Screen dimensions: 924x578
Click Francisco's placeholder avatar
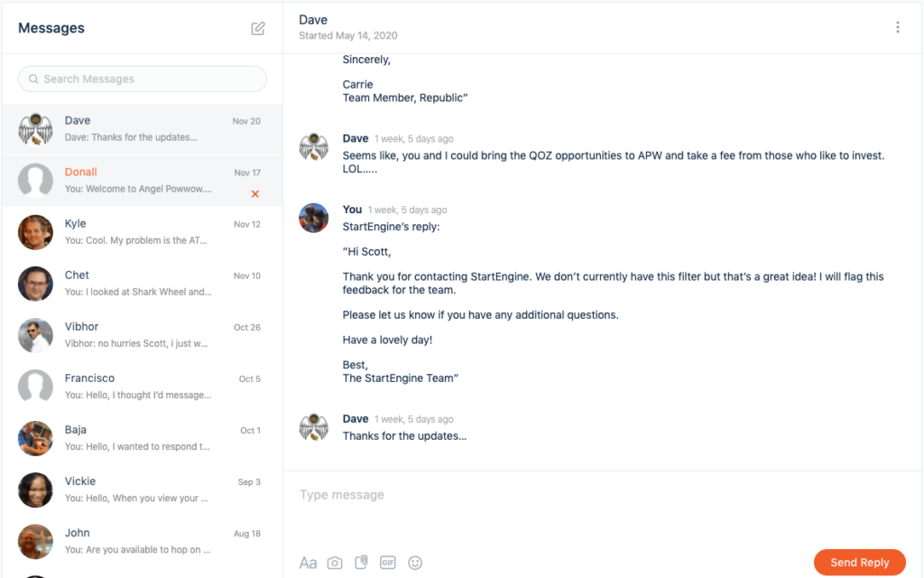(35, 387)
